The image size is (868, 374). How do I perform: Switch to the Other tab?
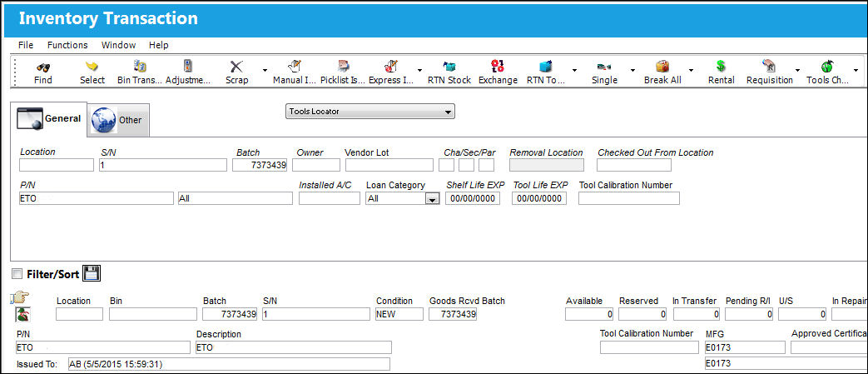(x=118, y=120)
